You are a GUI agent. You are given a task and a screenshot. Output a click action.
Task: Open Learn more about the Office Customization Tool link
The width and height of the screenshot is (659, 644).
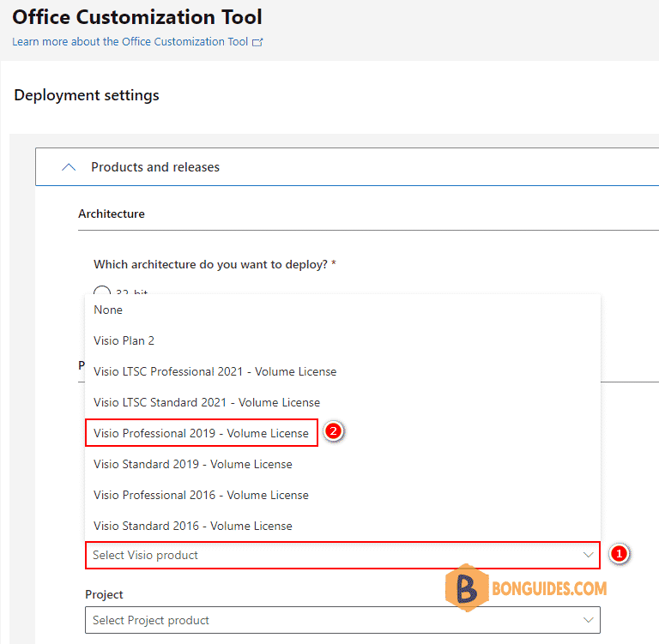tap(130, 41)
